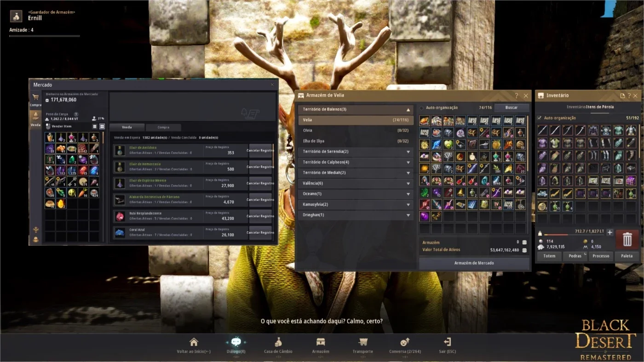The height and width of the screenshot is (362, 644).
Task: Select the purple orb item in storage
Action: click(425, 217)
